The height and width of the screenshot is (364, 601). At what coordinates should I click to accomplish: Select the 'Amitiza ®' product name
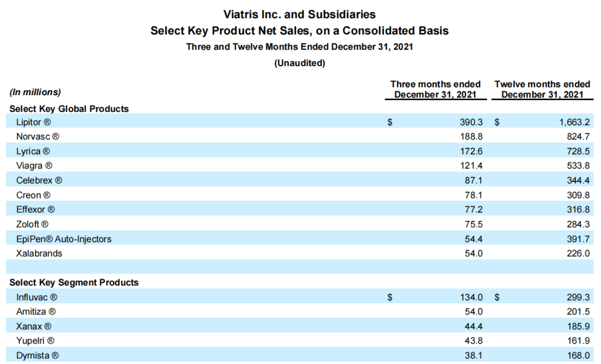[36, 312]
